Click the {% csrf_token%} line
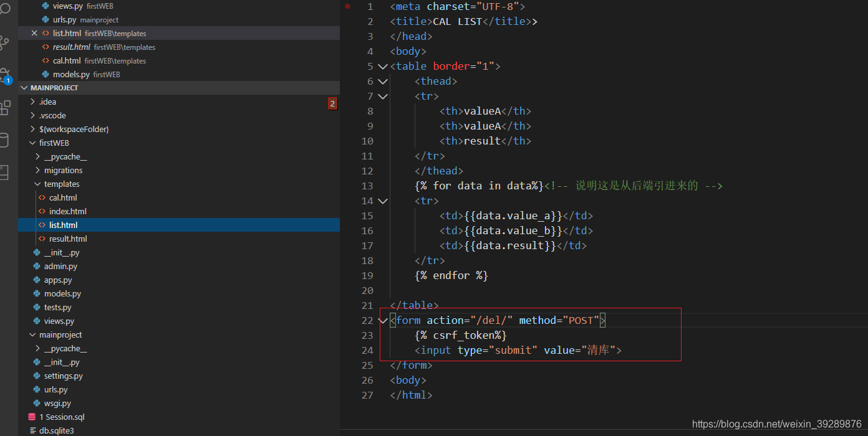 [x=461, y=335]
